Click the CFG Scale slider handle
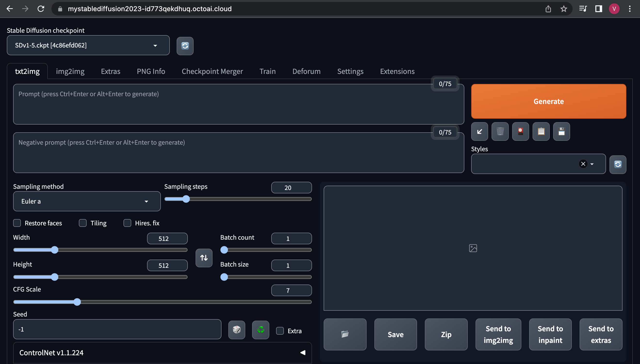This screenshot has height=364, width=640. (x=77, y=302)
